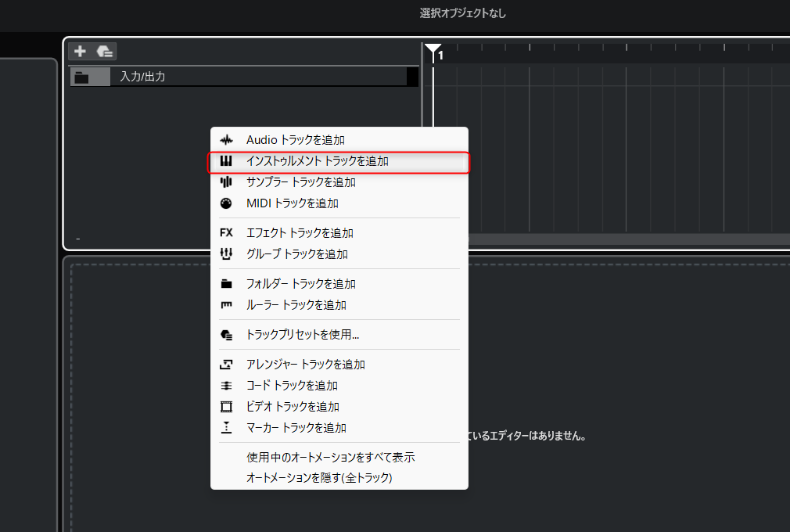Select ビデオ トラックを追加
The width and height of the screenshot is (790, 532).
pos(339,407)
